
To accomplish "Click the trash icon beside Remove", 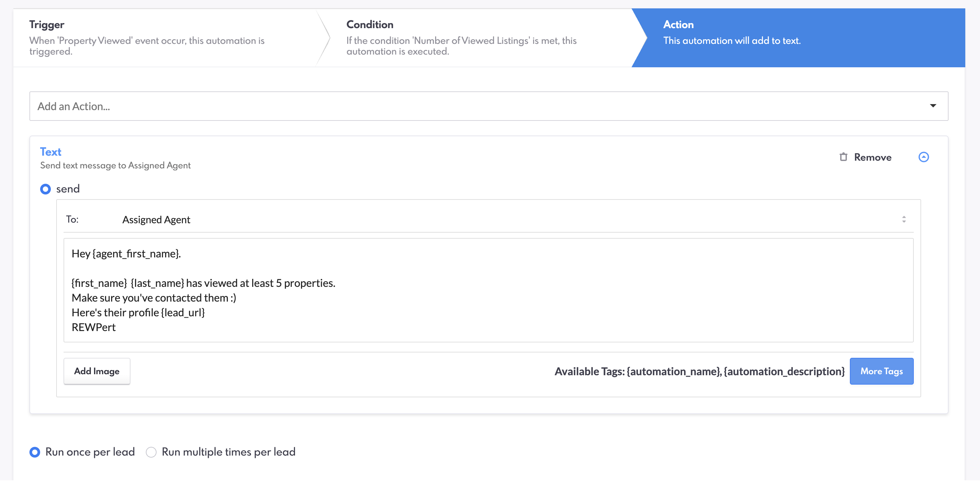I will pyautogui.click(x=843, y=157).
